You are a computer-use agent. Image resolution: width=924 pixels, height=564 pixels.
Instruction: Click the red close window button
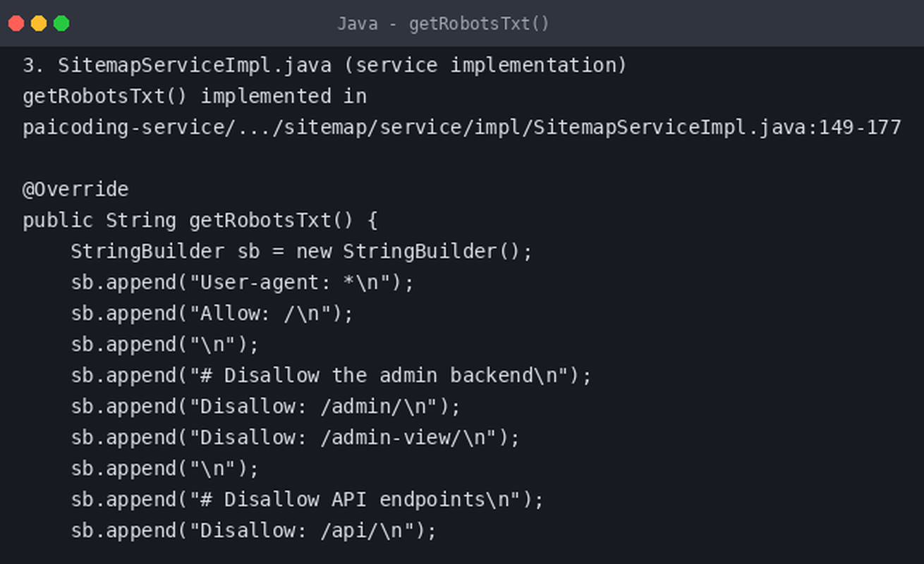coord(16,23)
